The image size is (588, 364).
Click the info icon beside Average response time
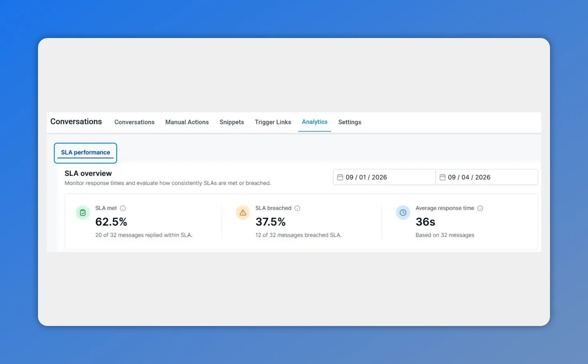coord(480,208)
